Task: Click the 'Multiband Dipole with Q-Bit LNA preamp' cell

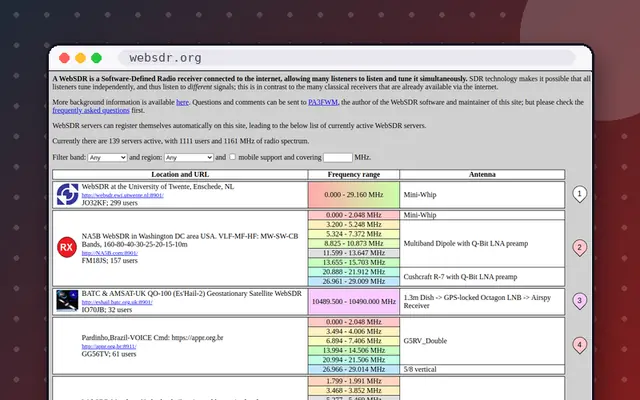Action: (482, 244)
